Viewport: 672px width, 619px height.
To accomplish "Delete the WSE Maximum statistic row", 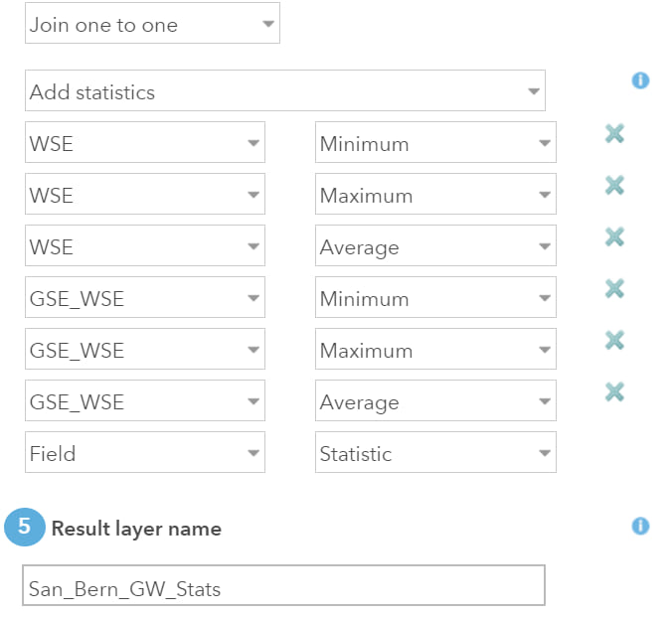I will (614, 185).
